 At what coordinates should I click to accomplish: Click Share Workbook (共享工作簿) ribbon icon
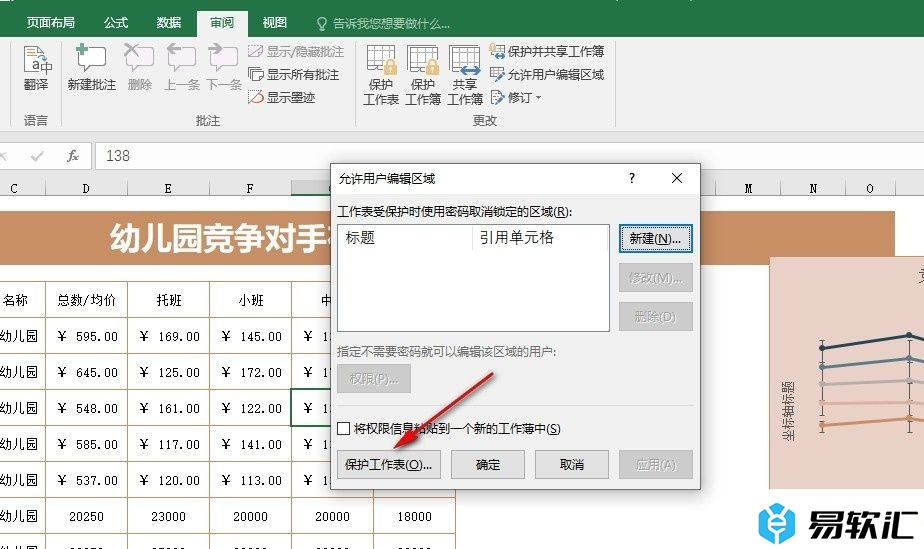464,75
